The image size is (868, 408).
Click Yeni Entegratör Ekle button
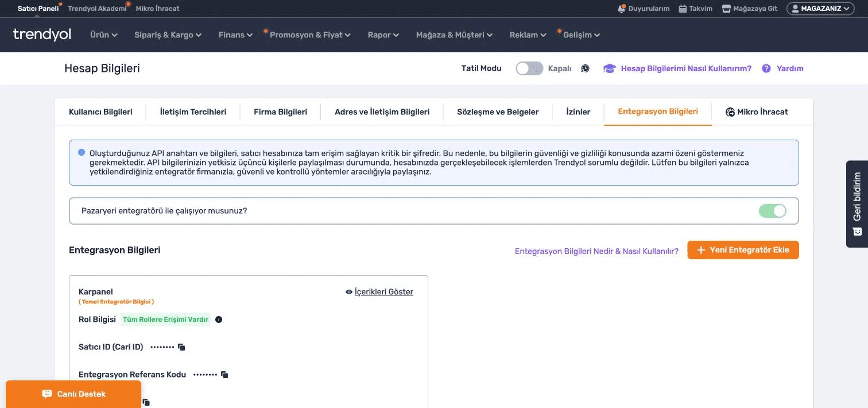[x=743, y=250]
